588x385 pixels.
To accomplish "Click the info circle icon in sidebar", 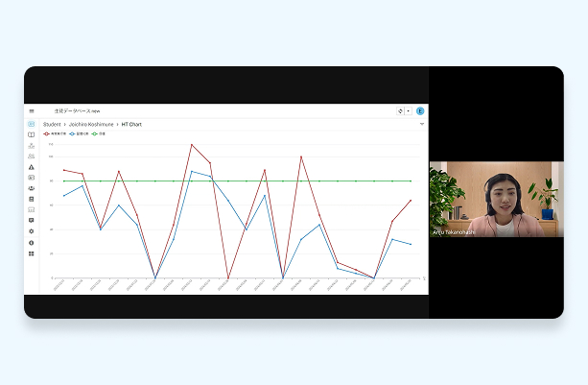I will [31, 243].
